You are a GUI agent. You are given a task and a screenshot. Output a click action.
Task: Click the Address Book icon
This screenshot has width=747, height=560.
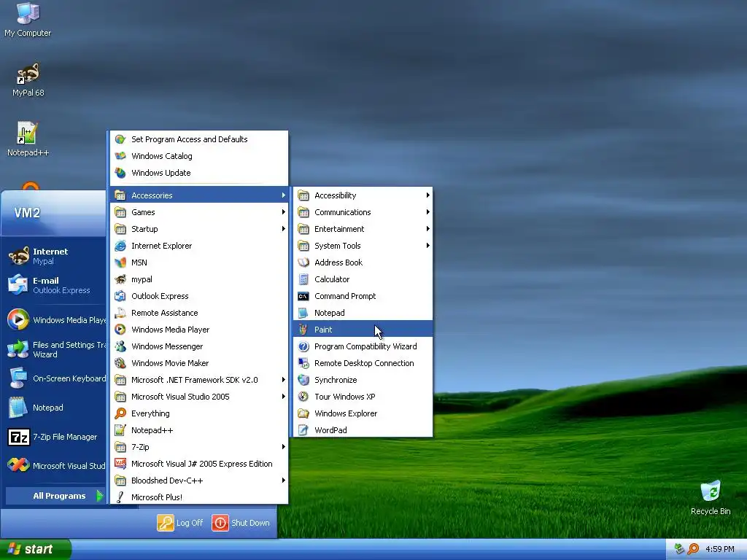[x=303, y=262]
